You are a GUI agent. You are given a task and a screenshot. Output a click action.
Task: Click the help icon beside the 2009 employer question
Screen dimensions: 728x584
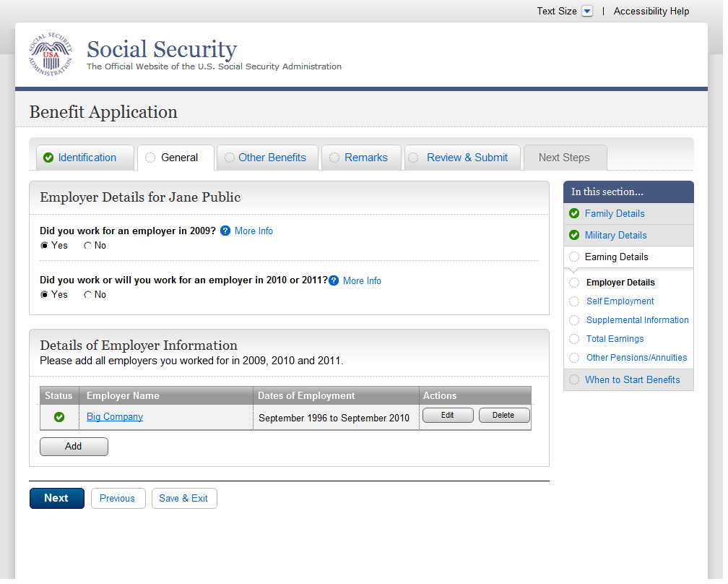pyautogui.click(x=225, y=231)
